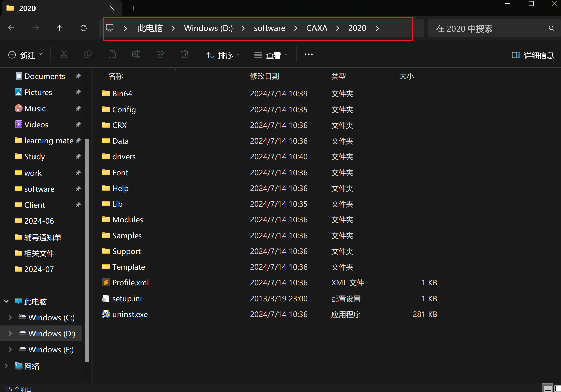Select the setup.ini file

tap(127, 299)
